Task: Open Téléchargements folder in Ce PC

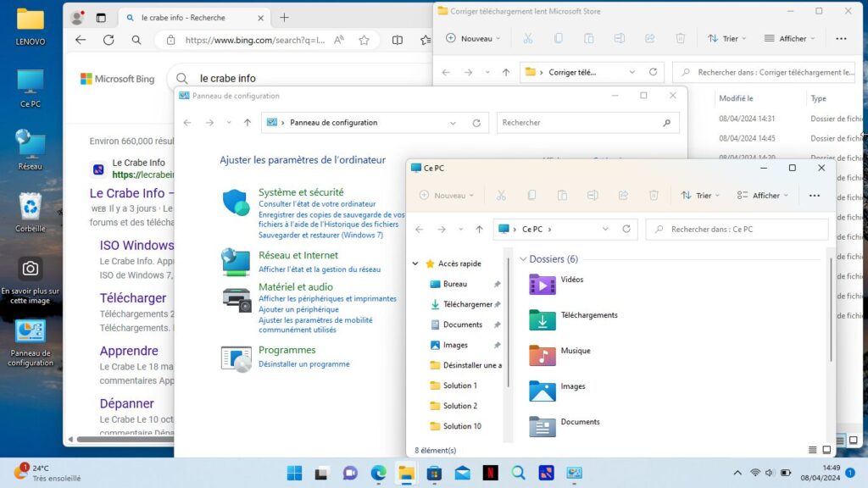Action: point(573,319)
